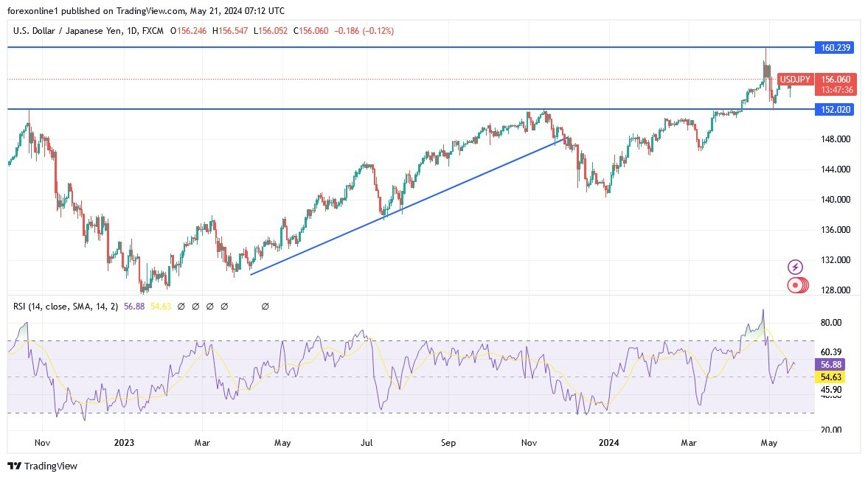The image size is (868, 479).
Task: Click the blue 152.020 level label
Action: point(836,109)
